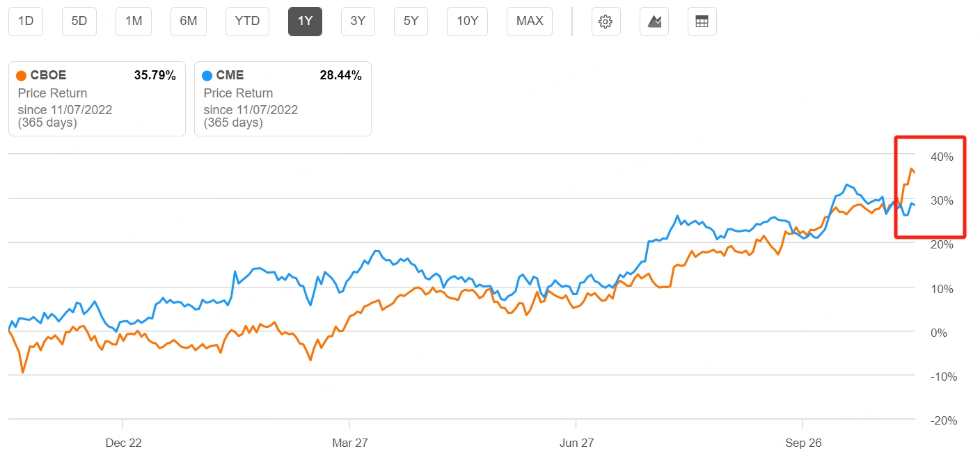
Task: Click the active 1Y range tab
Action: 305,22
